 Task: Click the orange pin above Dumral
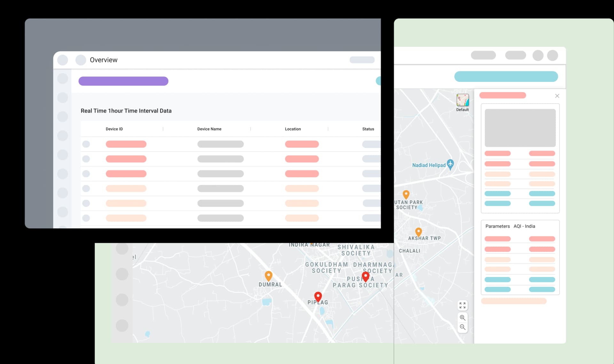pos(268,275)
